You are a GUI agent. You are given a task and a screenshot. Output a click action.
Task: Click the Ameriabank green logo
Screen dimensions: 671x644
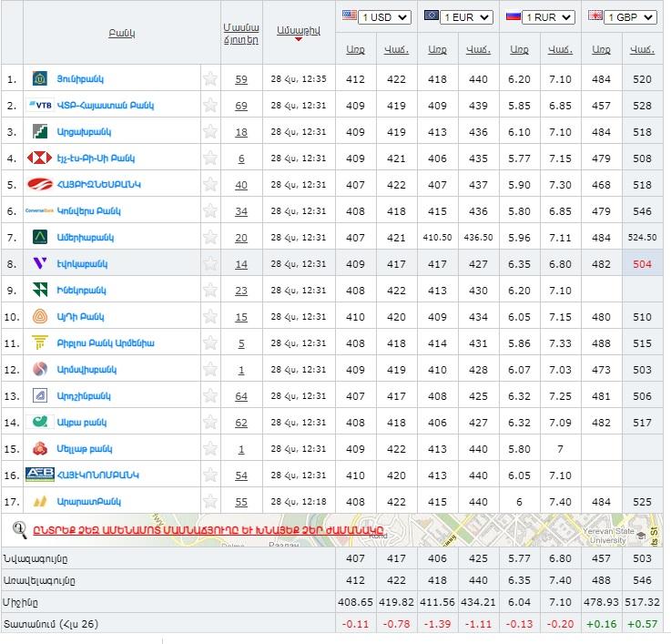click(x=40, y=238)
